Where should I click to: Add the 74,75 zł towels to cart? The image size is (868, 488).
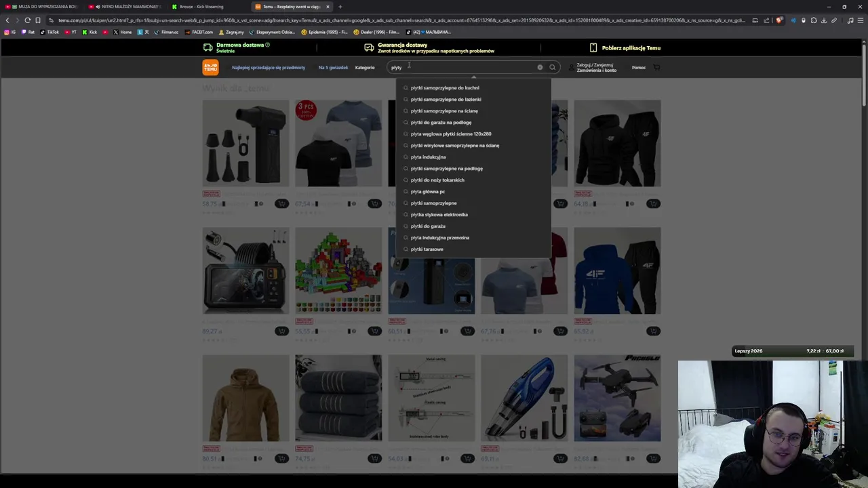point(374,458)
